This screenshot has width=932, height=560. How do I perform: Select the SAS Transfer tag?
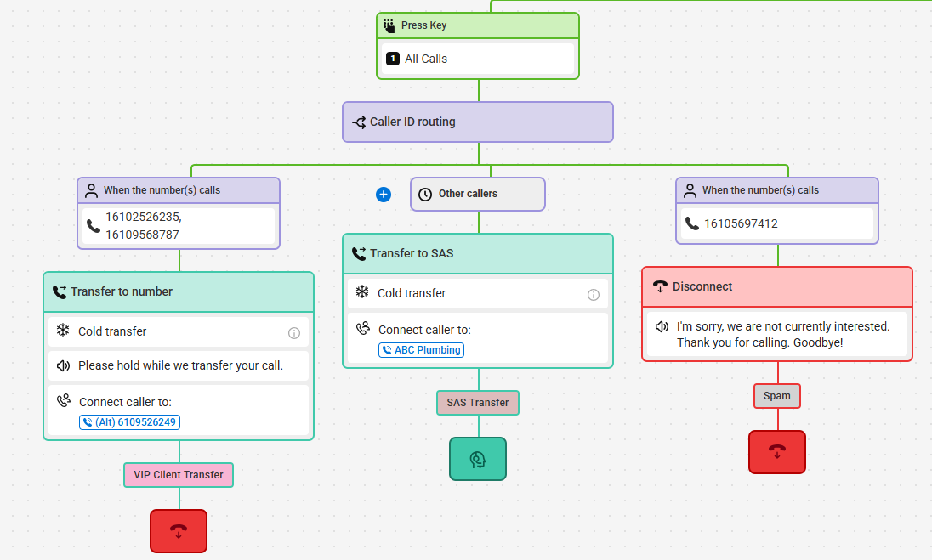(x=478, y=403)
